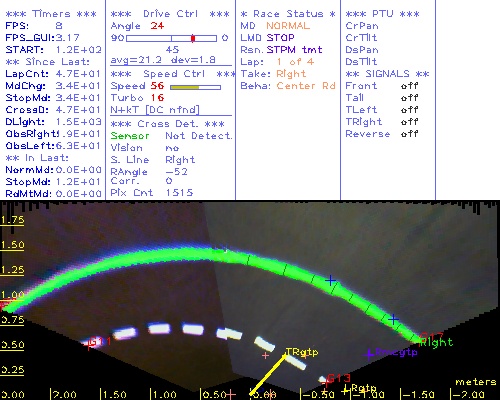This screenshot has height=400, width=500.
Task: Click the Race Status section header
Action: click(x=288, y=14)
